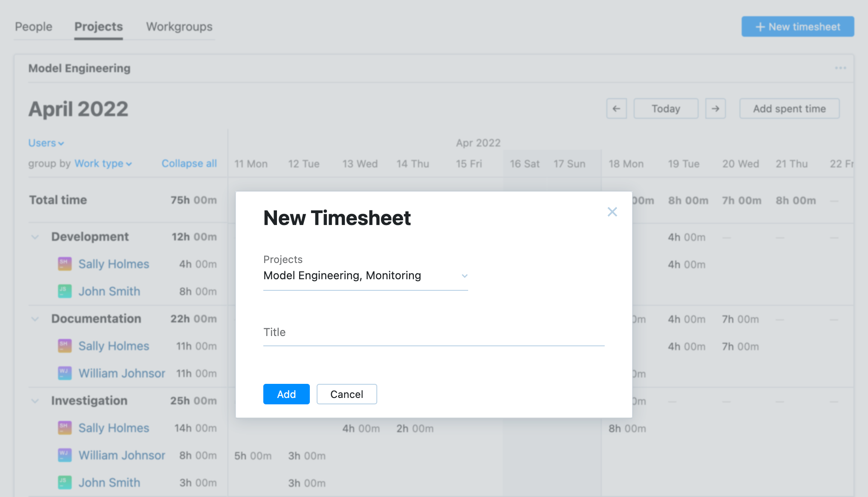Viewport: 868px width, 497px height.
Task: Click John Smith's avatar in Development group
Action: (64, 291)
